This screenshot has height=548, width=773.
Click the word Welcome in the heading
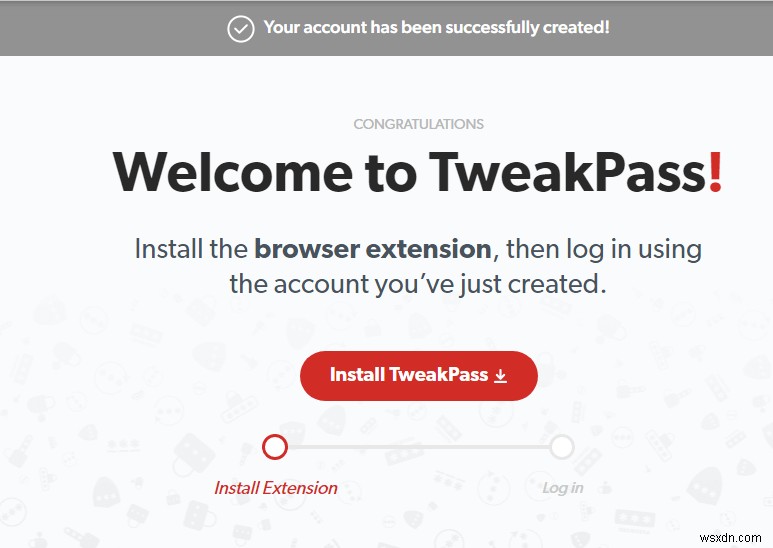pos(232,173)
